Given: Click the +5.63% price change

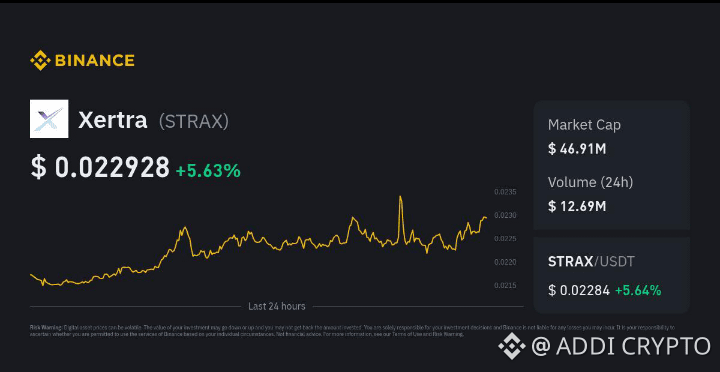Looking at the screenshot, I should tap(208, 171).
